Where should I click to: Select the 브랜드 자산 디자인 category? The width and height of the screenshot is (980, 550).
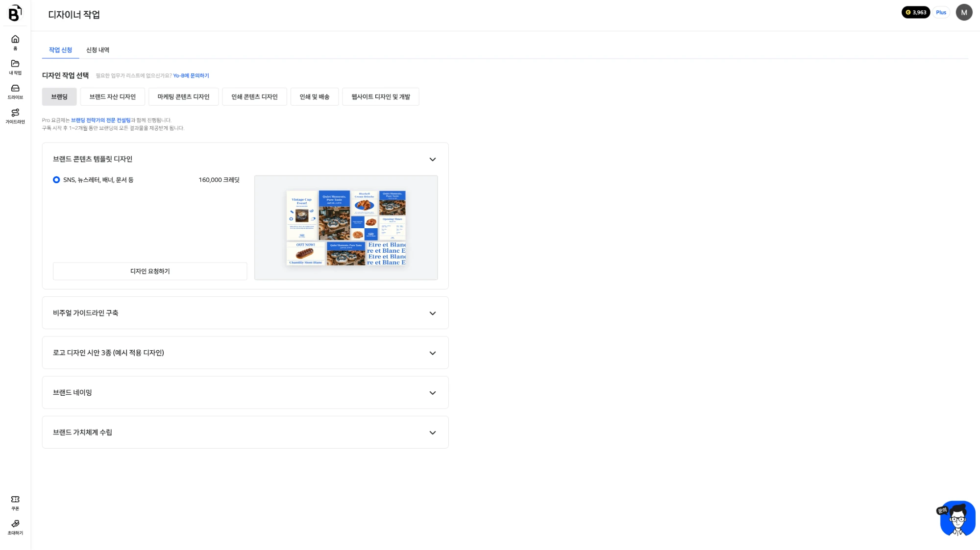coord(112,96)
